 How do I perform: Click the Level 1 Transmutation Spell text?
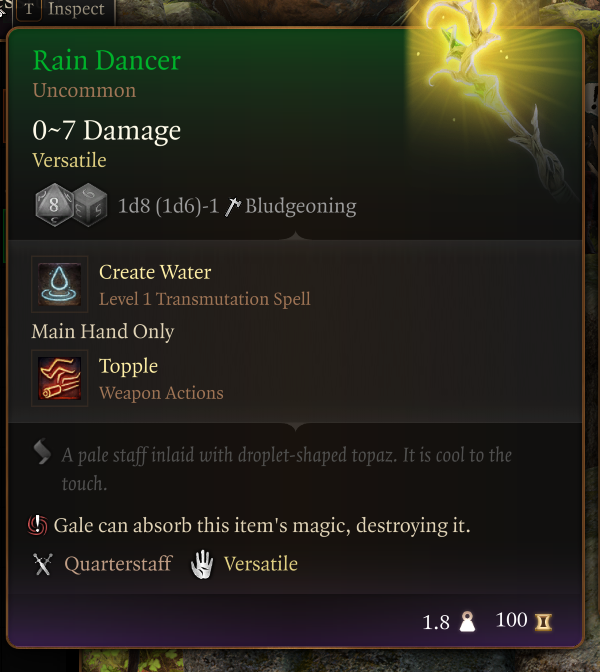pos(205,299)
